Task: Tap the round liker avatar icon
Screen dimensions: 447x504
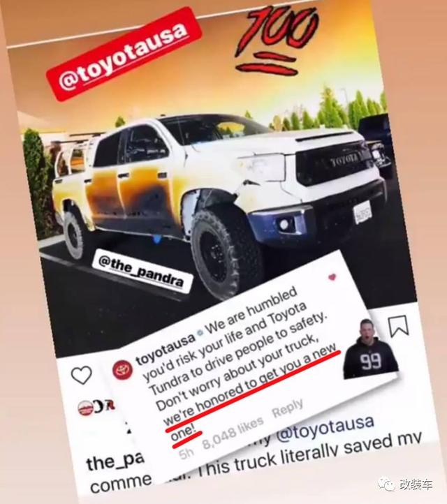Action: (x=85, y=408)
